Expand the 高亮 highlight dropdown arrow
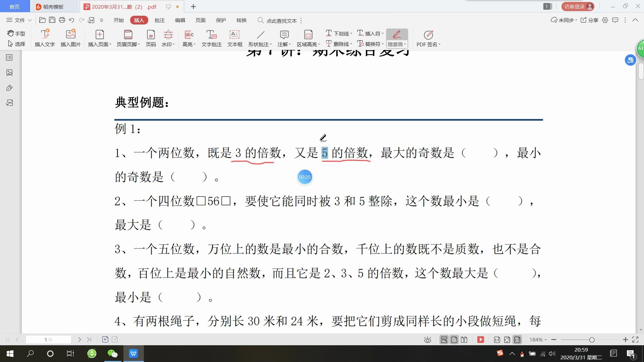644x362 pixels. 195,44
